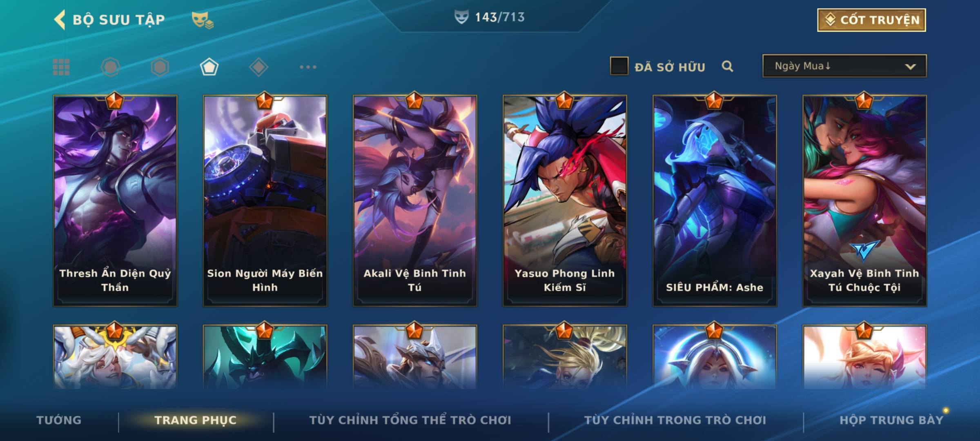980x441 pixels.
Task: Click the magnifier search icon
Action: click(727, 66)
